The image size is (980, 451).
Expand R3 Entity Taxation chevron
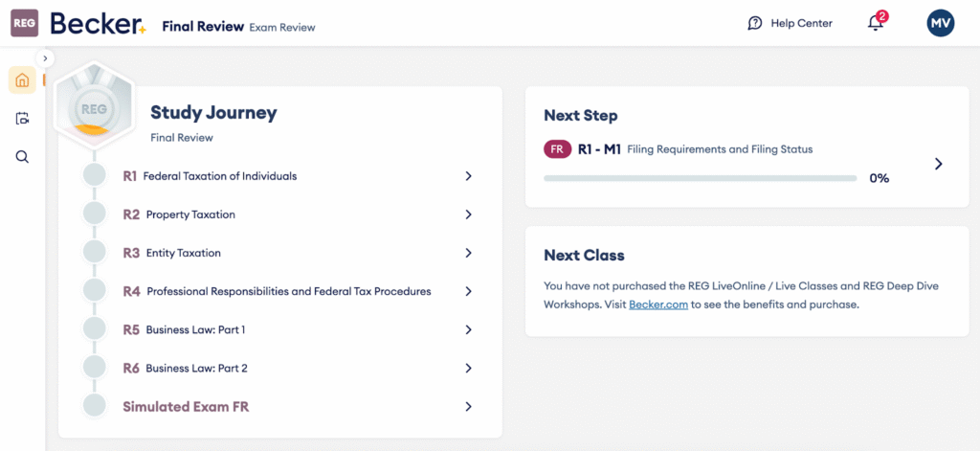468,253
